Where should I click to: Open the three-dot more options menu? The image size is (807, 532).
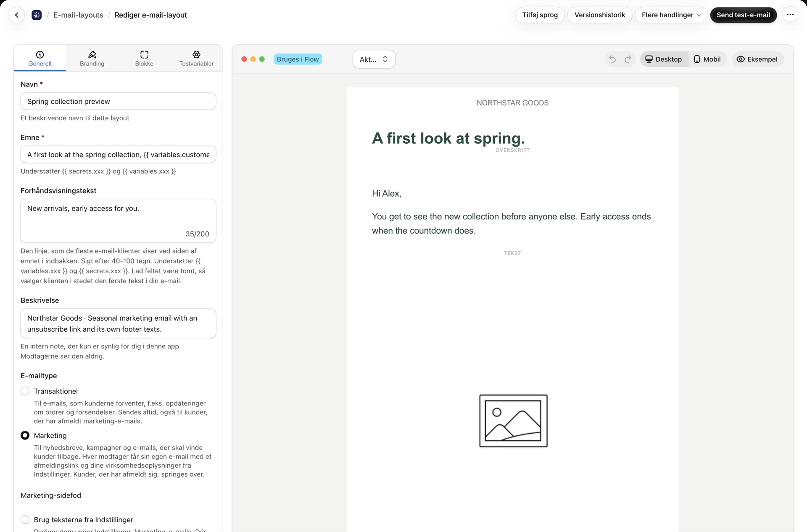(x=790, y=15)
